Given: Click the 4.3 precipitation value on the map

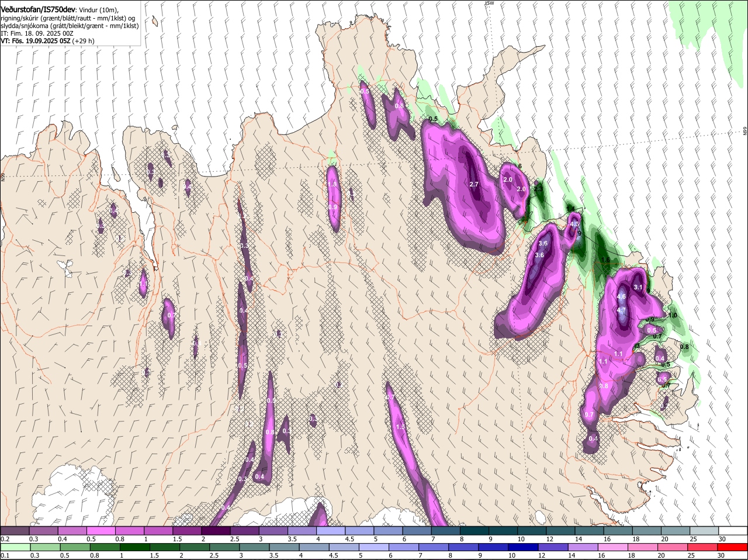Looking at the screenshot, I should (574, 224).
